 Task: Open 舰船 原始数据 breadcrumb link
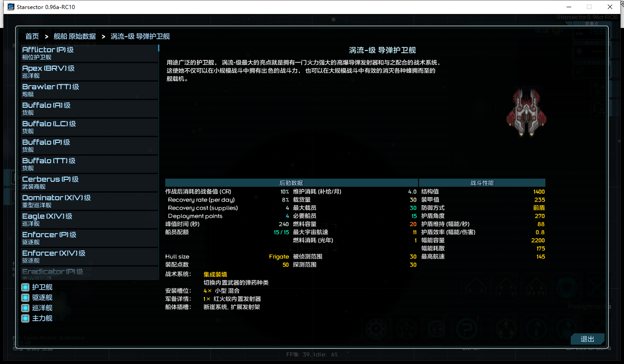tap(75, 37)
